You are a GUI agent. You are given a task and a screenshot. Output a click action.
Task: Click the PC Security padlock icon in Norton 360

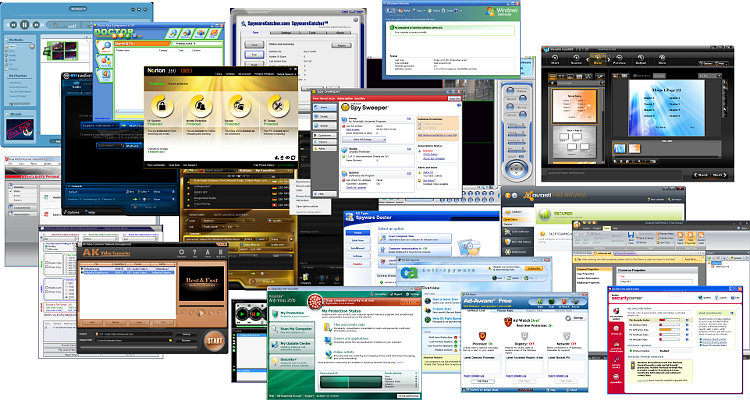click(163, 106)
